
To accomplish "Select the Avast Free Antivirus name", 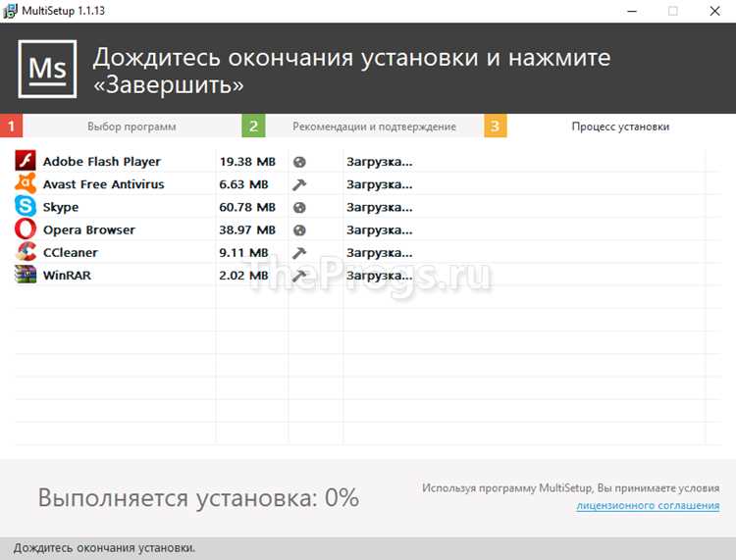I will pyautogui.click(x=104, y=184).
